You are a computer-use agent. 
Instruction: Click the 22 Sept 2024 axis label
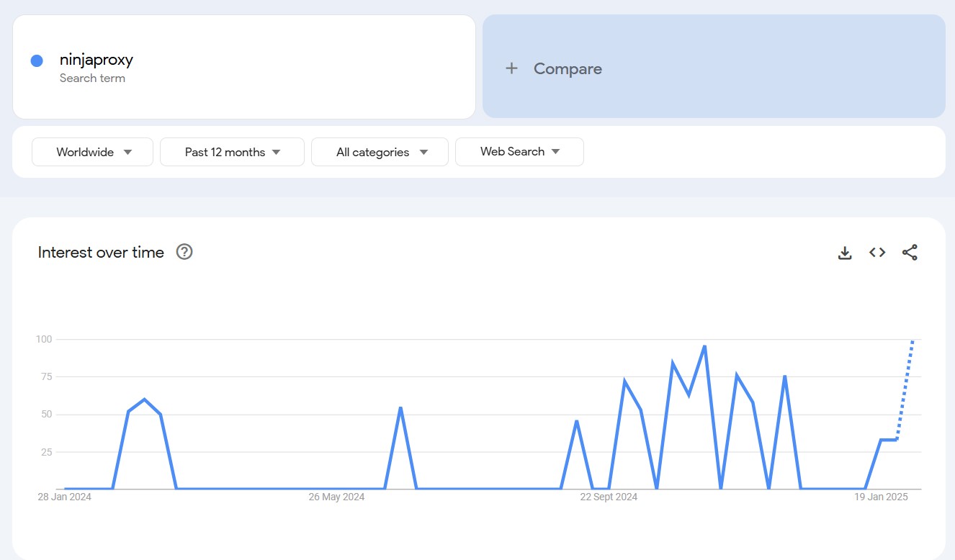click(x=609, y=497)
